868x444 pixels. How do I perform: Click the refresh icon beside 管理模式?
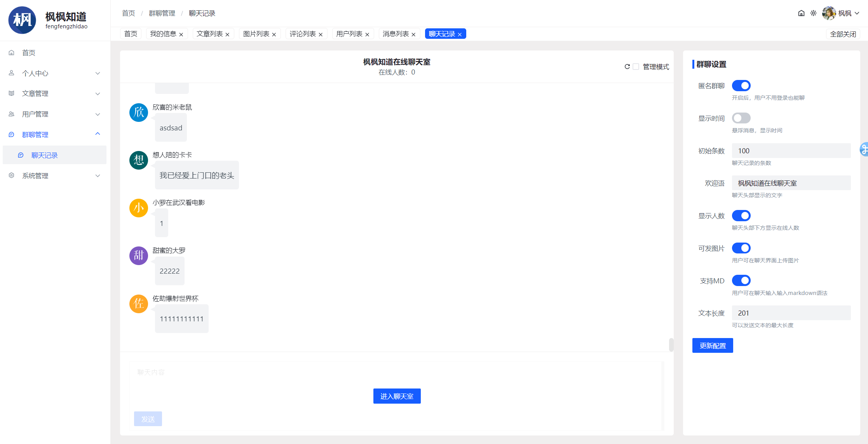point(627,67)
